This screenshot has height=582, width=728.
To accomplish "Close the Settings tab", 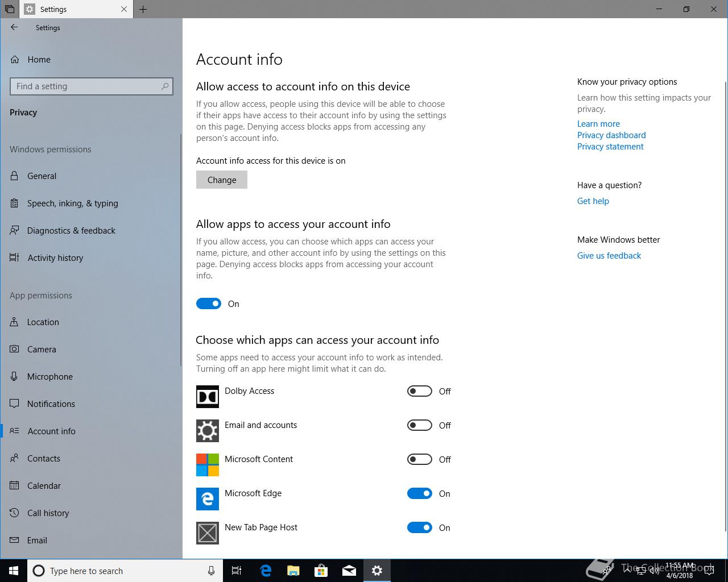I will (x=124, y=9).
